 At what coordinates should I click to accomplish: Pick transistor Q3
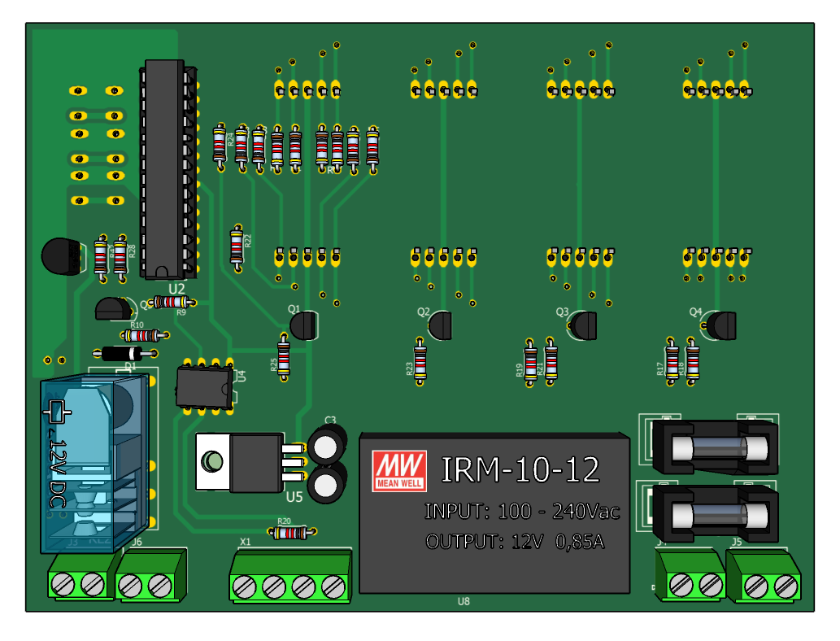click(582, 326)
